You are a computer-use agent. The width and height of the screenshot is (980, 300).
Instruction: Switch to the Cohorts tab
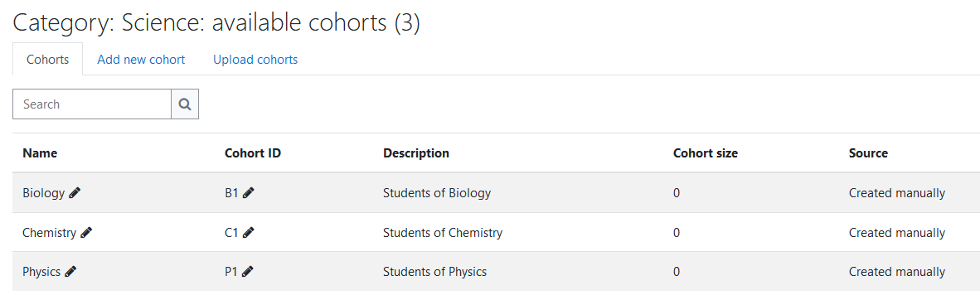coord(47,60)
